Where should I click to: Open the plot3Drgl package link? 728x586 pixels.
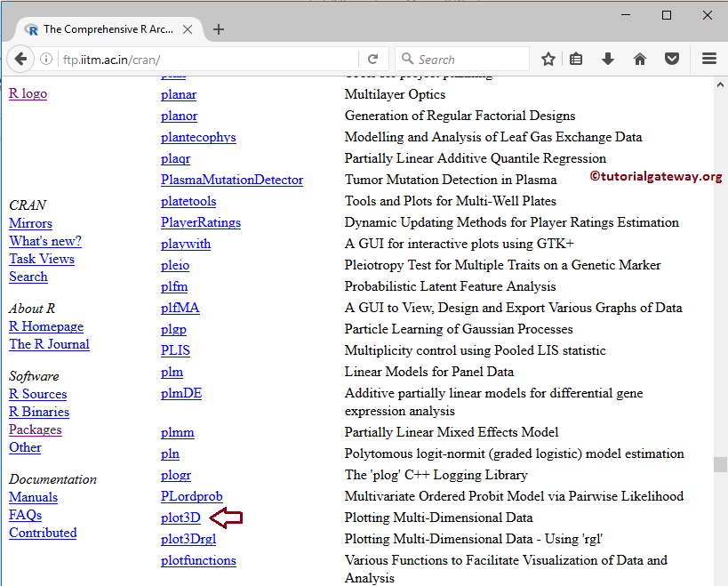pos(188,539)
